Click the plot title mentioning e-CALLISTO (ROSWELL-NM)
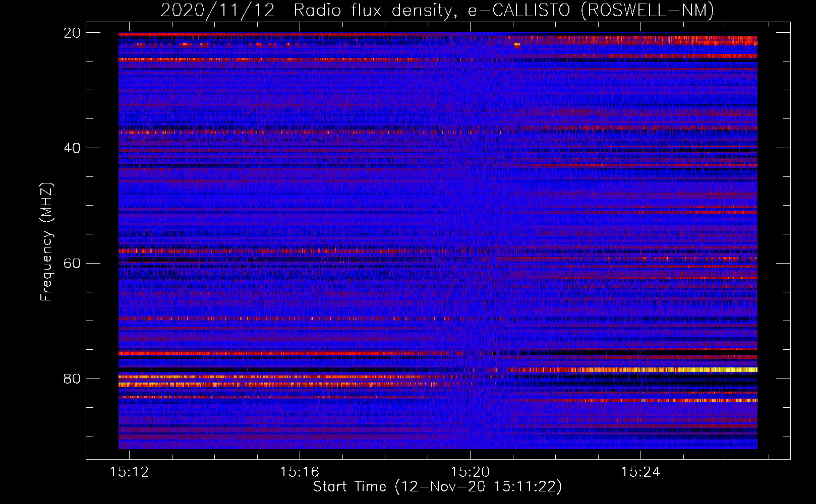This screenshot has height=504, width=816. 437,10
